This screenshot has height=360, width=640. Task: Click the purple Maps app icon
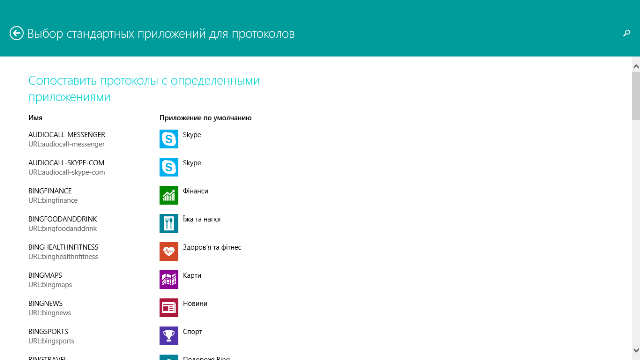click(169, 280)
